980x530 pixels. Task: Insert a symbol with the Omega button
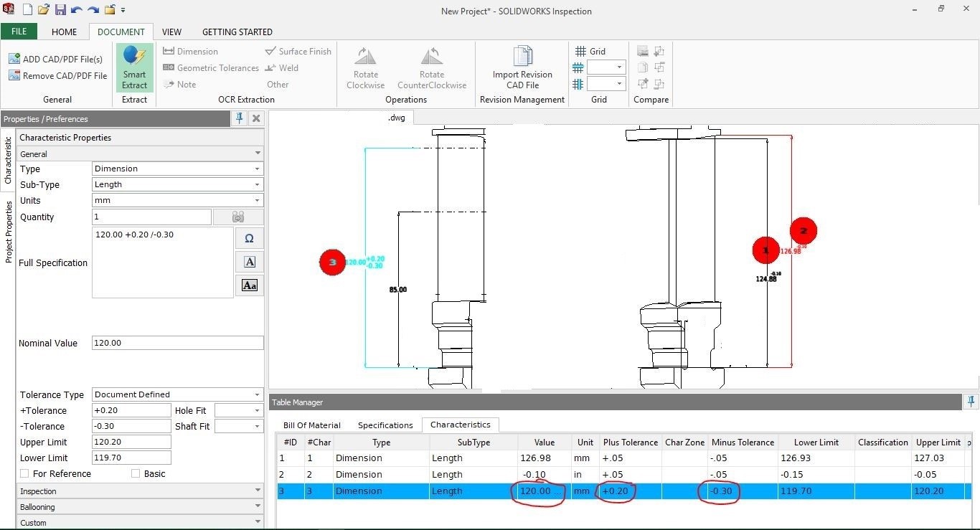tap(250, 238)
